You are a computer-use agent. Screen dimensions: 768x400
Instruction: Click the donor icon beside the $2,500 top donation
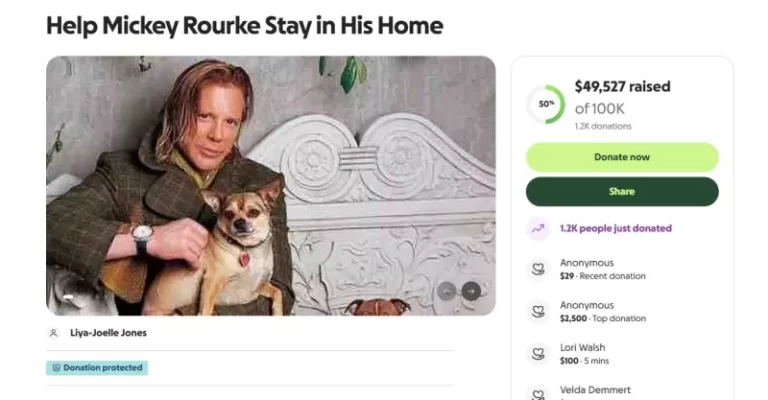(x=538, y=311)
